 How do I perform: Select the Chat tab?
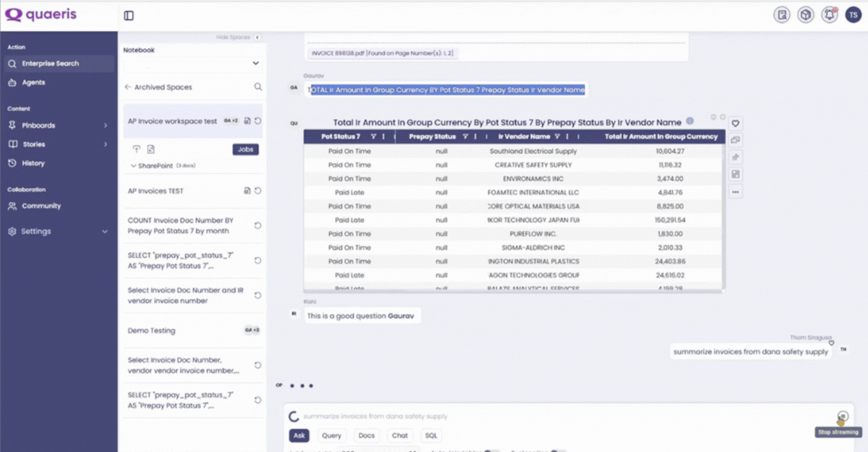400,436
